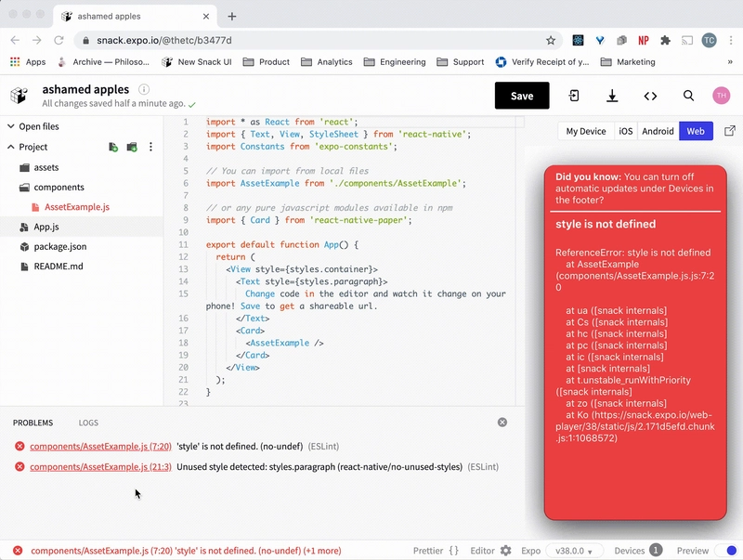Click the address bar URL
The height and width of the screenshot is (560, 743).
[164, 40]
